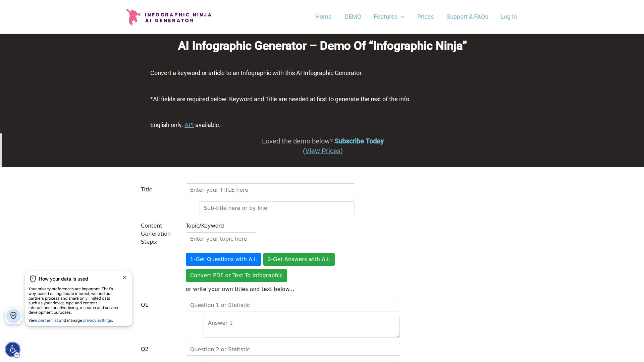This screenshot has height=362, width=644.
Task: Focus the Title input field
Action: (x=270, y=190)
